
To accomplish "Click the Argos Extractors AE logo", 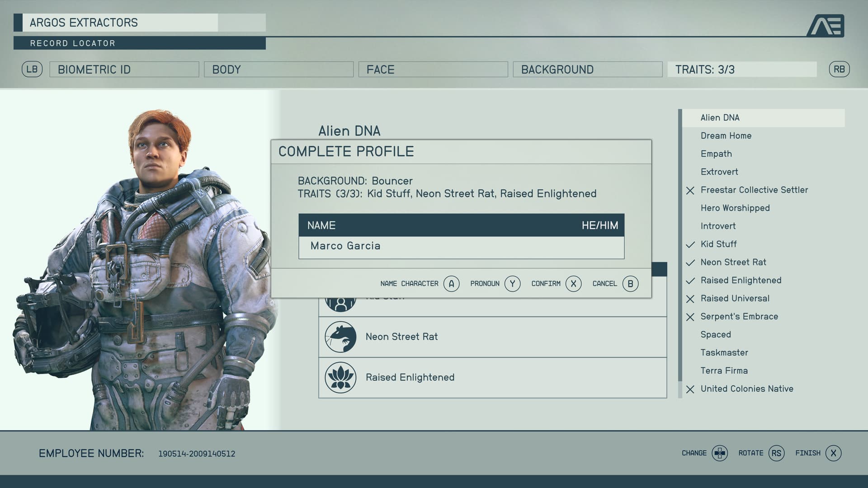I will 826,25.
